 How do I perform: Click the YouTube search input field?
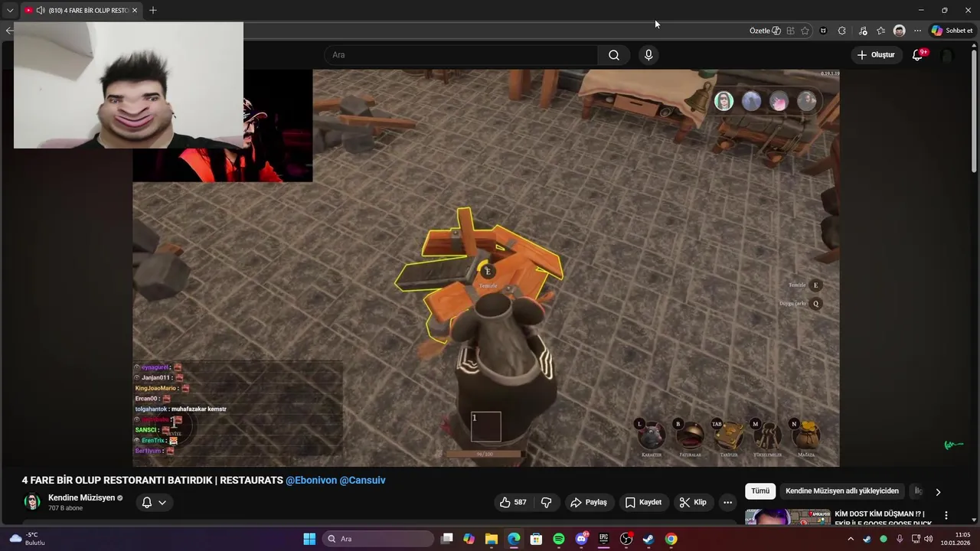(461, 55)
